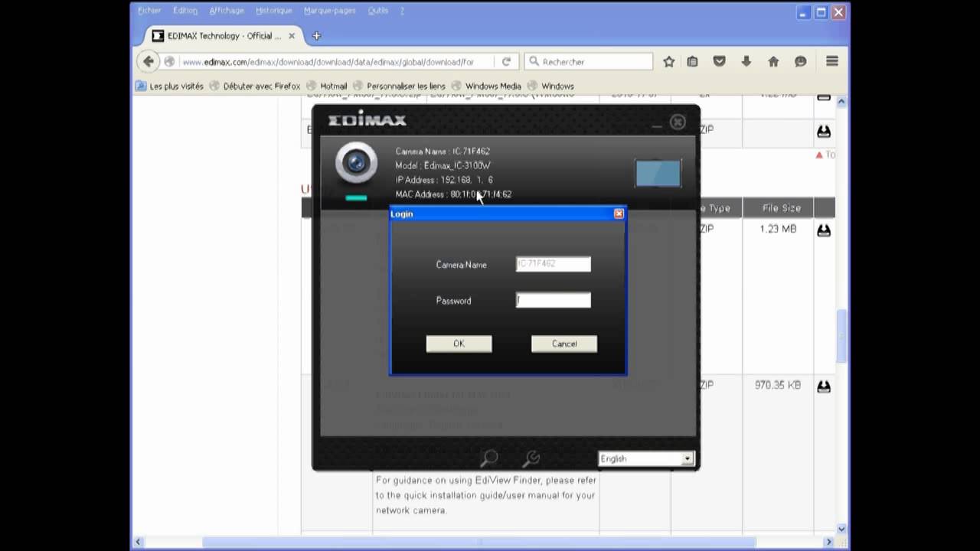Download the 1.23 MB ZIP file
The image size is (980, 551).
[824, 230]
